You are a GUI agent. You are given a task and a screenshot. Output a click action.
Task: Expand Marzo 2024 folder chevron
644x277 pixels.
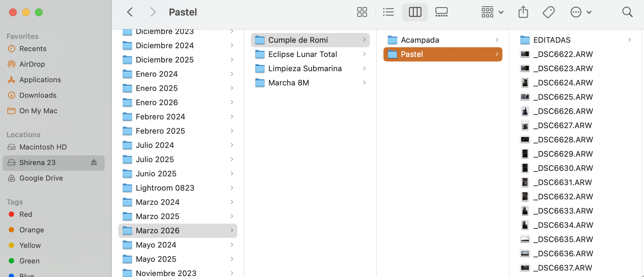pos(232,202)
